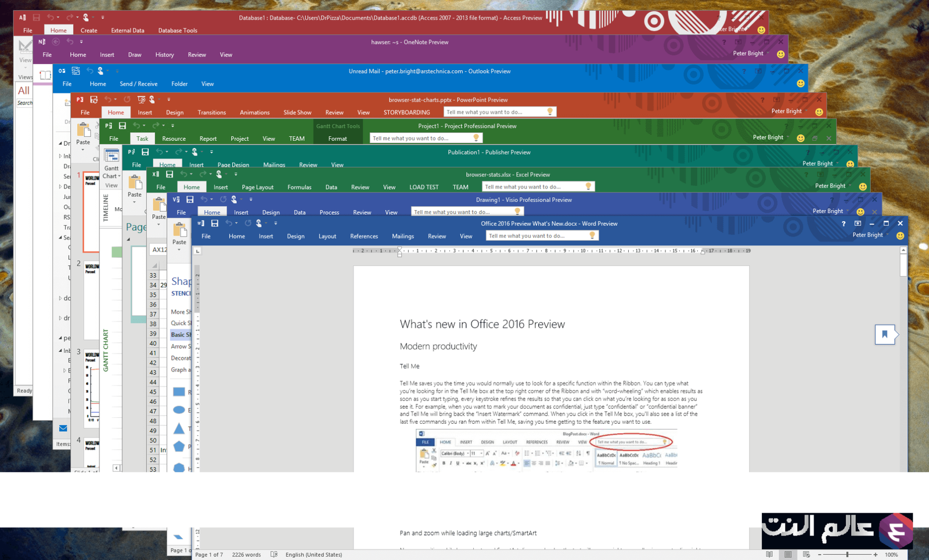Screen dimensions: 929x560
Task: Click the spelling proofing icon in Word's status bar
Action: (274, 554)
